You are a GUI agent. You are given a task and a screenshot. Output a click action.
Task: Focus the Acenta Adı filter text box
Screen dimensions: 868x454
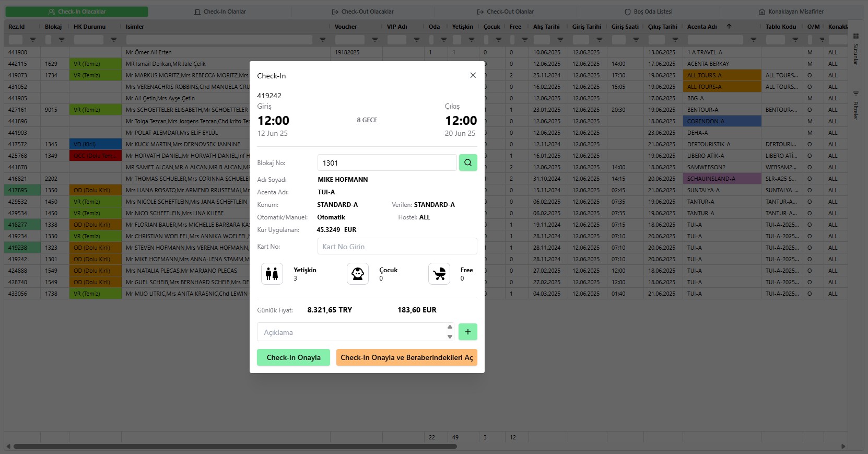tap(715, 40)
